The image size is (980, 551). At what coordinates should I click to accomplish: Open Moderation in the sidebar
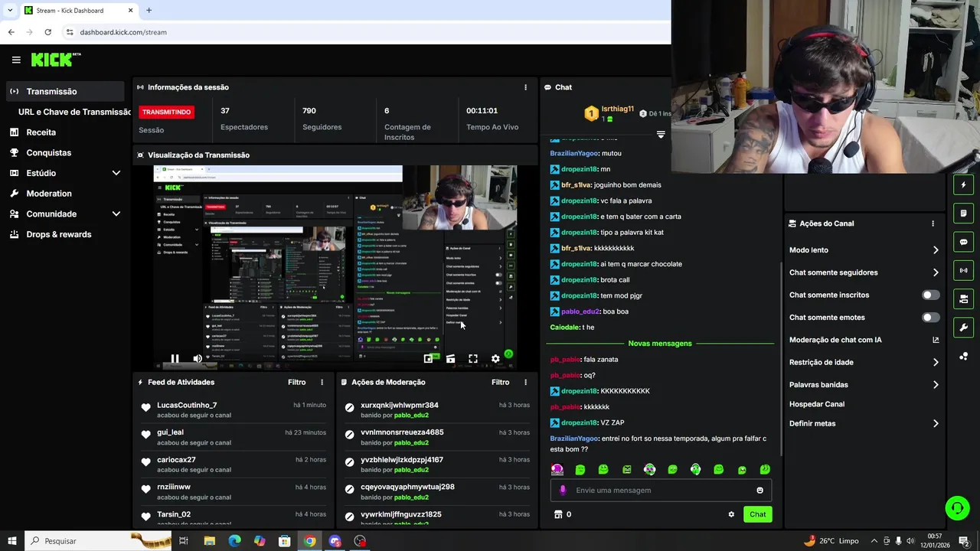(x=49, y=194)
